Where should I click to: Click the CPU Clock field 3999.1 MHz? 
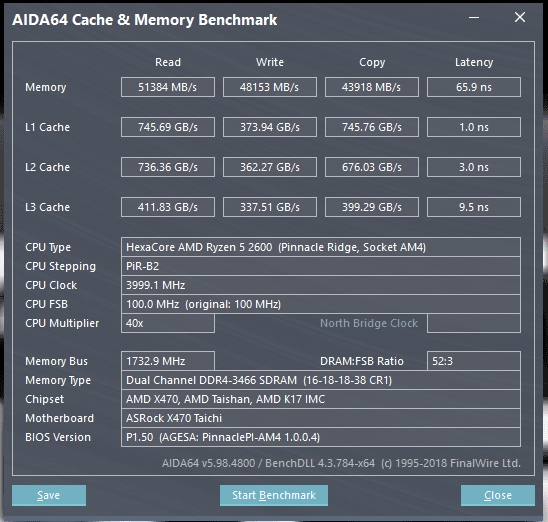pyautogui.click(x=321, y=285)
